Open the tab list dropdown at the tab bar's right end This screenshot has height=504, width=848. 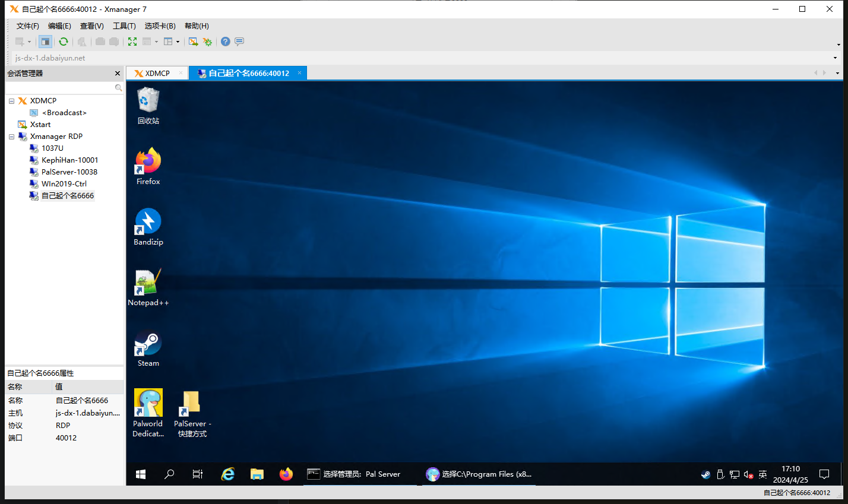click(x=837, y=74)
